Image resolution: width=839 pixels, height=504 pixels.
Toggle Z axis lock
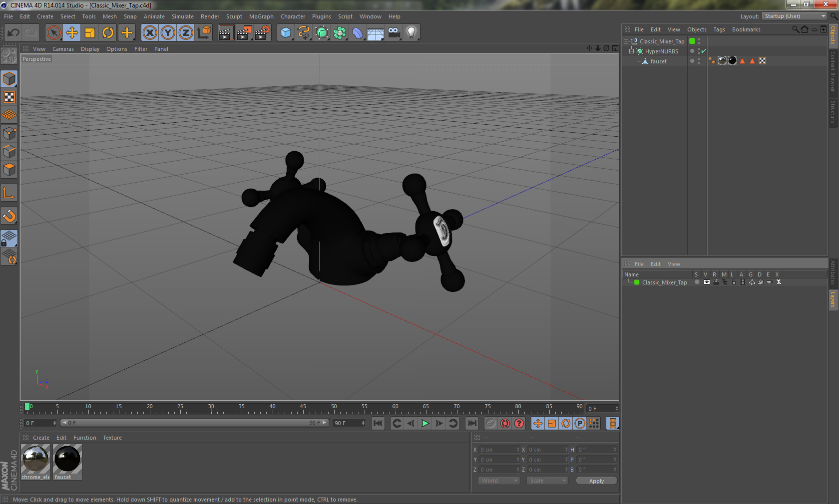tap(186, 33)
